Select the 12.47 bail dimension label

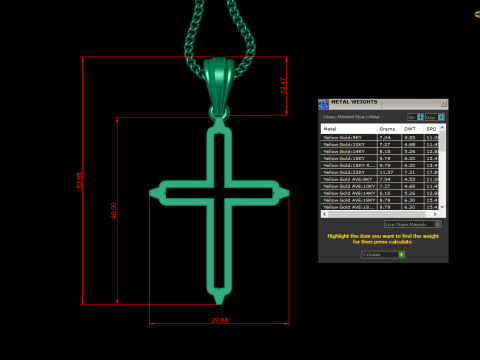click(x=283, y=85)
